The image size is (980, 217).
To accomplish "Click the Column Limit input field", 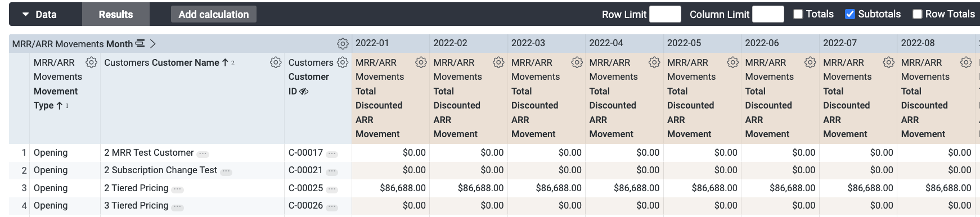I will (768, 14).
